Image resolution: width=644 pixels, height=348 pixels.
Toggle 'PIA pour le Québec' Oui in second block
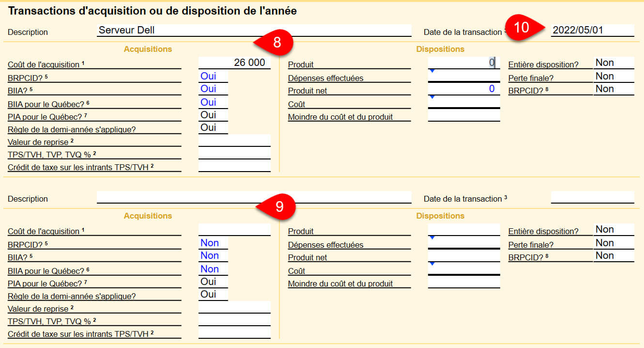(213, 282)
